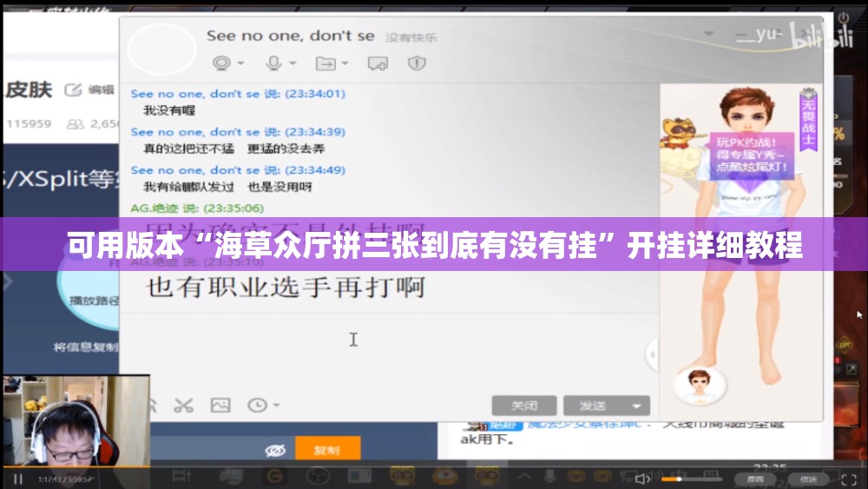Click the 编辑 edit icon beside 皮肤

[73, 89]
